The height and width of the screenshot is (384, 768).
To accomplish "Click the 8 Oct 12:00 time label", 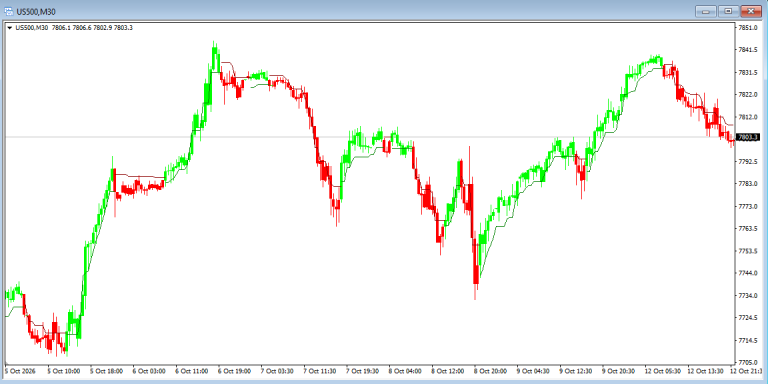I will (447, 371).
